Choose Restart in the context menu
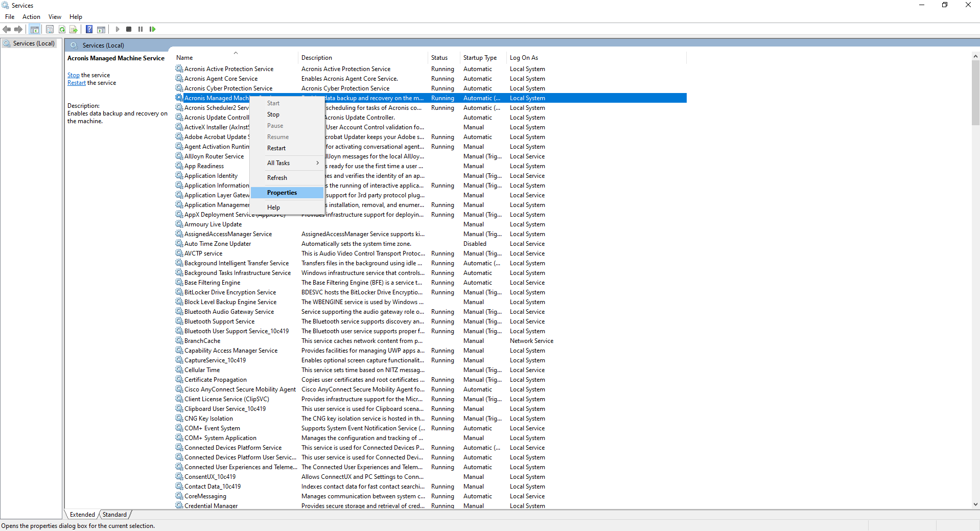Viewport: 980px width, 531px height. coord(287,148)
